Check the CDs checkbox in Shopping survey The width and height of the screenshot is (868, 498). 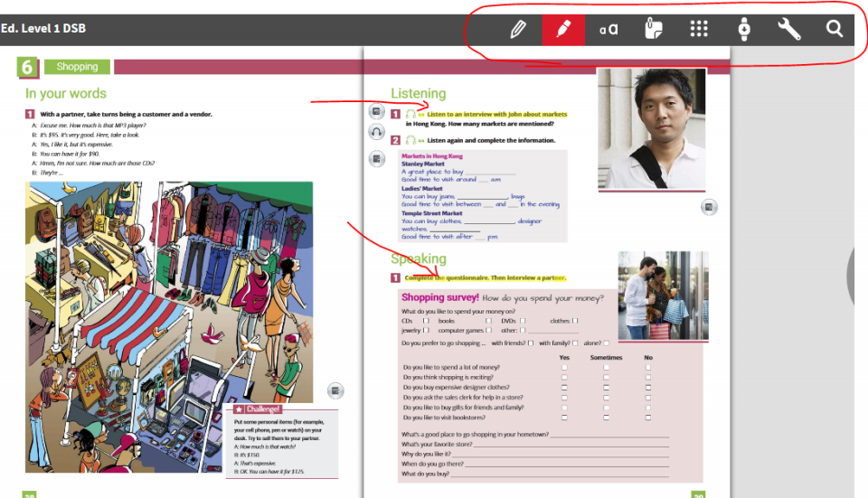coord(426,321)
